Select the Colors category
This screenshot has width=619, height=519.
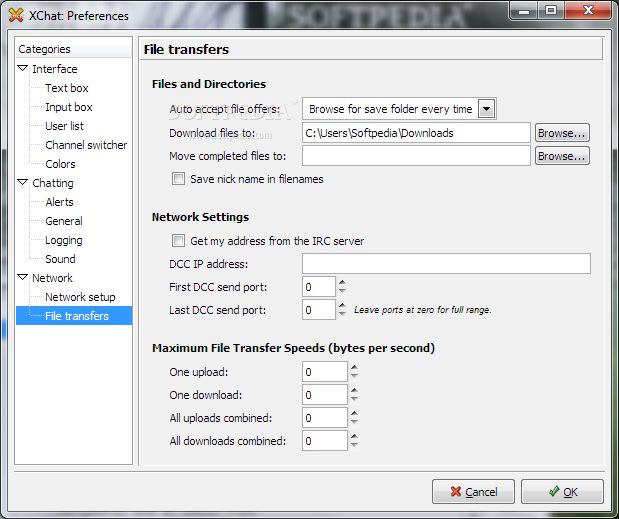(60, 164)
